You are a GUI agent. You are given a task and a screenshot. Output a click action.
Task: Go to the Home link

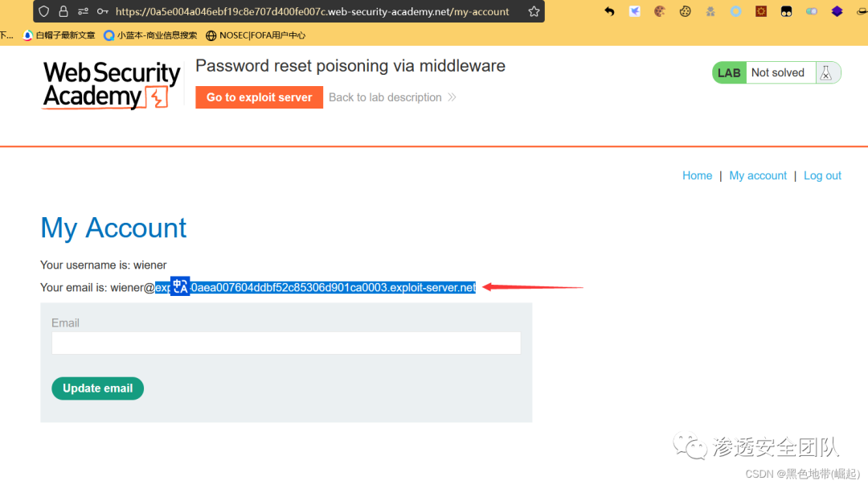pyautogui.click(x=697, y=175)
